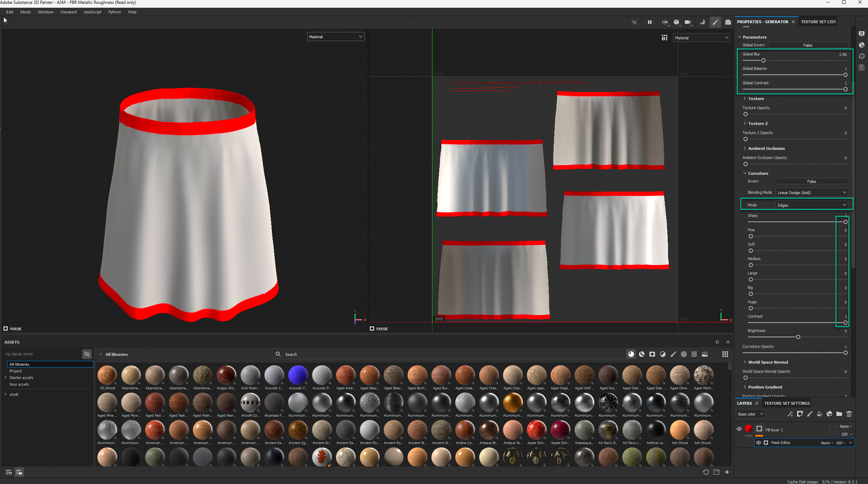Switch to the TEXTURE SET SETTINGS tab
This screenshot has width=868, height=484.
coord(787,403)
